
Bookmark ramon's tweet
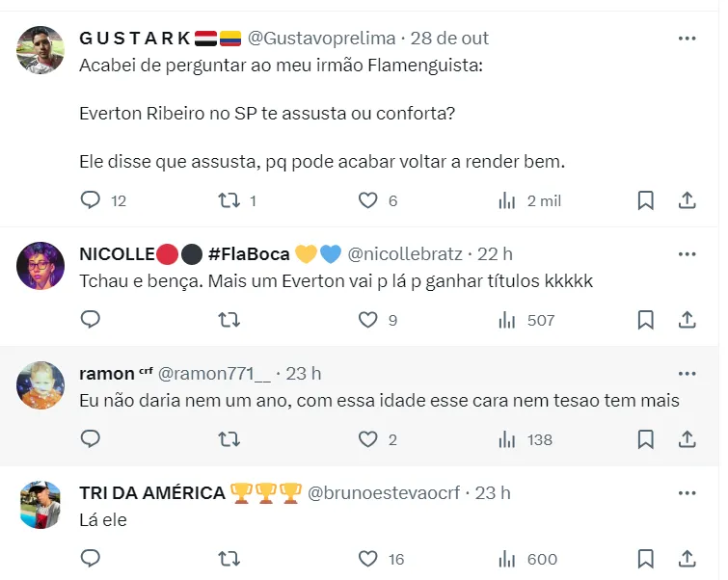(x=646, y=439)
